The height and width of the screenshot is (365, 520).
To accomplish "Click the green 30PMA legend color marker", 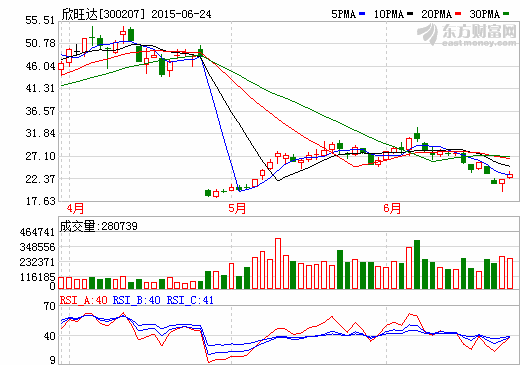I will click(506, 14).
